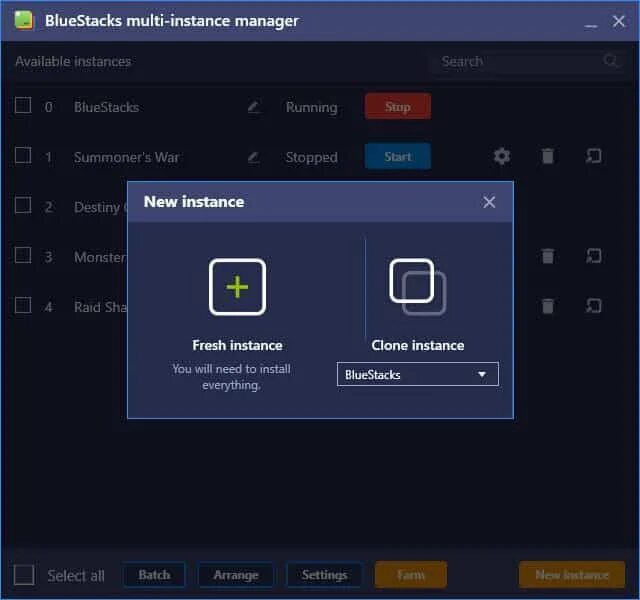Start the Summoner's War instance
640x600 pixels.
[398, 156]
